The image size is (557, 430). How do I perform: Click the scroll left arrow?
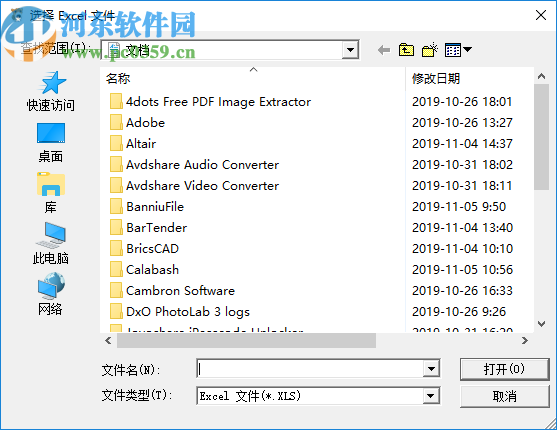point(108,340)
